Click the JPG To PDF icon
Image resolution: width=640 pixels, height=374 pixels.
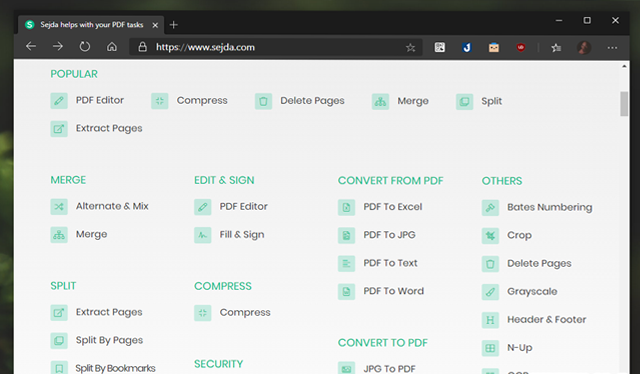point(347,368)
